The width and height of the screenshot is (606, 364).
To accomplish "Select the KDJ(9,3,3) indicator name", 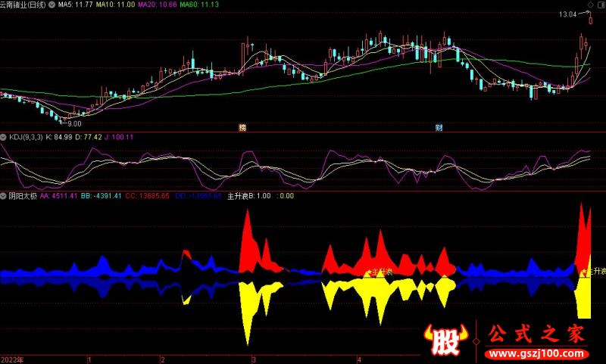I will pos(26,137).
